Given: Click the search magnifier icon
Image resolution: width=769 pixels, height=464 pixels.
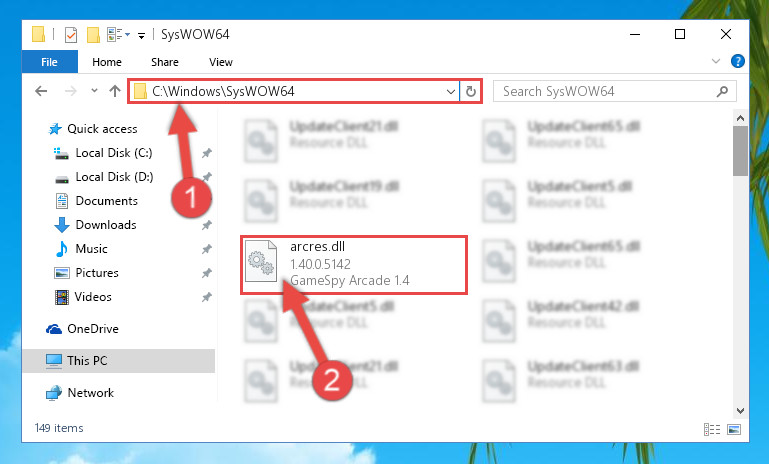Looking at the screenshot, I should tap(722, 91).
